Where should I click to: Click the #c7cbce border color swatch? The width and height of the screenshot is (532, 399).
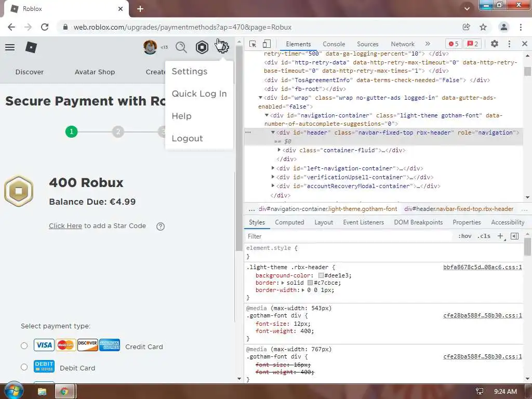tap(310, 283)
